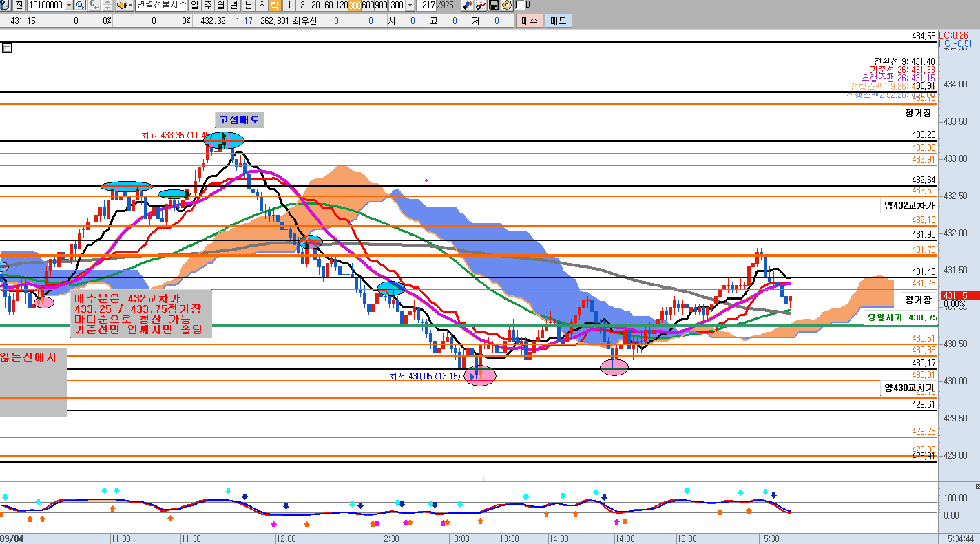Switch chart period to 일 (daily)
The image size is (980, 544).
(x=196, y=6)
